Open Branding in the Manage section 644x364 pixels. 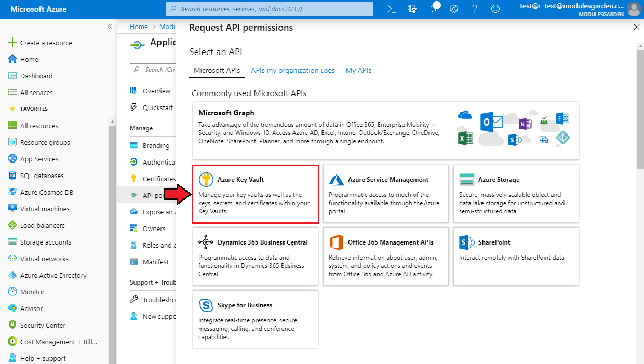(156, 145)
